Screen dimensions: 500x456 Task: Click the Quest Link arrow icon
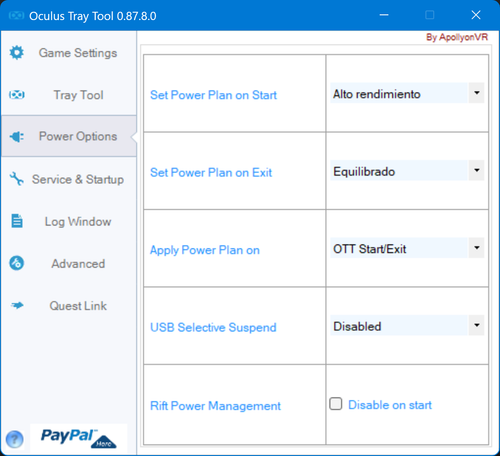click(x=17, y=305)
